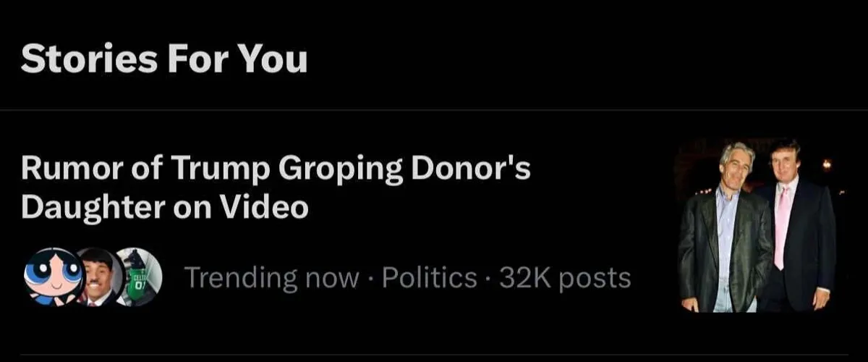868x362 pixels.
Task: Open the Politics category label
Action: (x=429, y=277)
